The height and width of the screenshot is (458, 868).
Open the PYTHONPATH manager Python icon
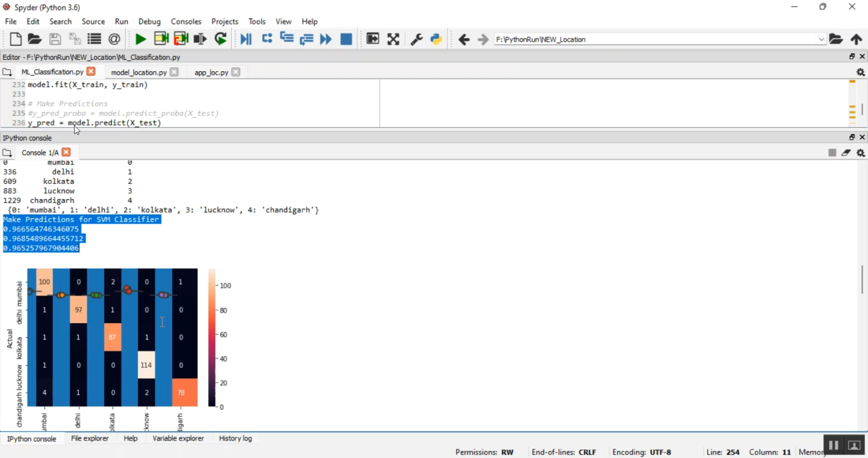[x=436, y=39]
